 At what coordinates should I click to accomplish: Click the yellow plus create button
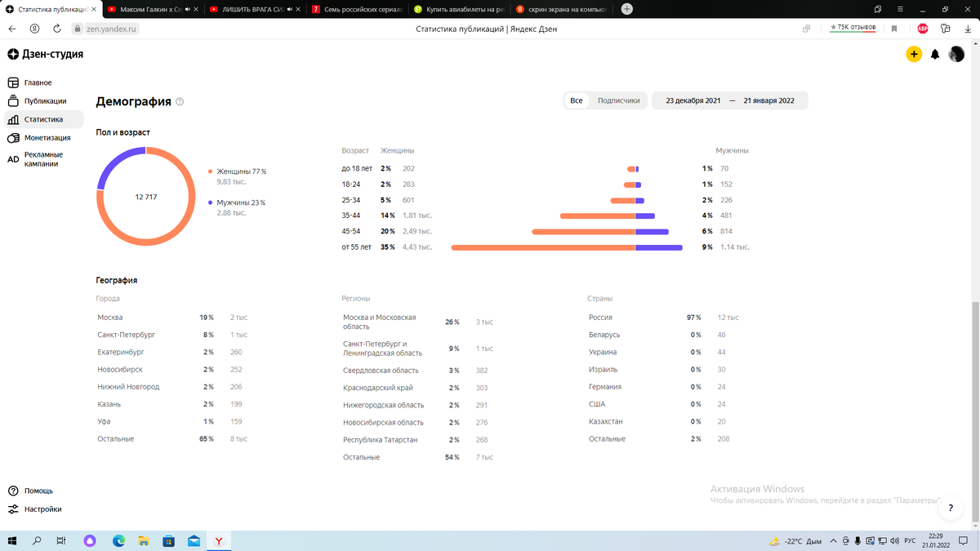tap(914, 54)
